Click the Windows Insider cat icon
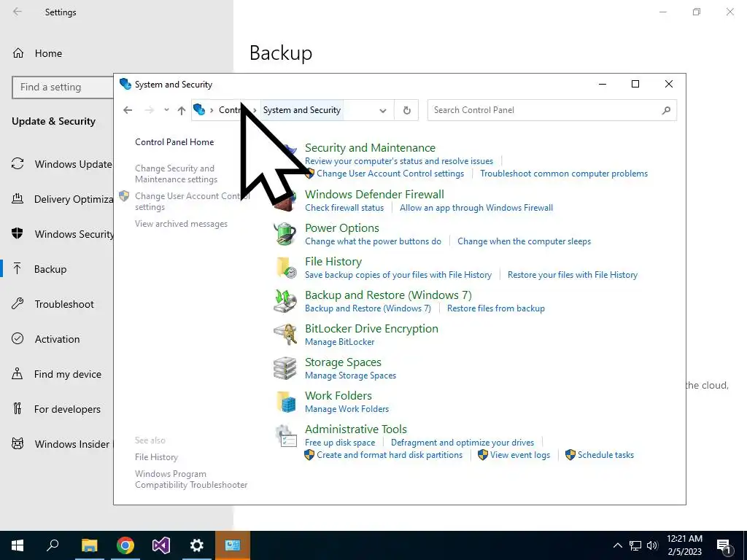This screenshot has width=747, height=560. click(x=18, y=444)
